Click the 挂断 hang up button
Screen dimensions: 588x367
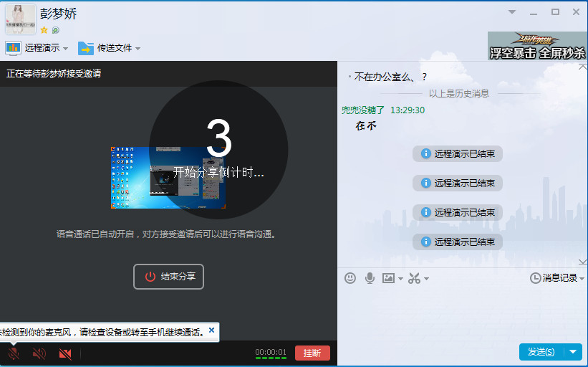(312, 353)
